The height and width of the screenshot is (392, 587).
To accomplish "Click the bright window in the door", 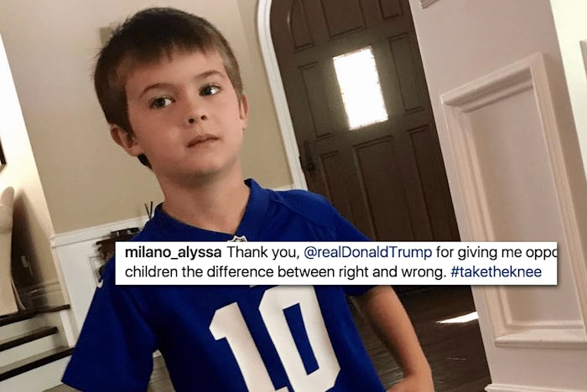I will coord(360,88).
